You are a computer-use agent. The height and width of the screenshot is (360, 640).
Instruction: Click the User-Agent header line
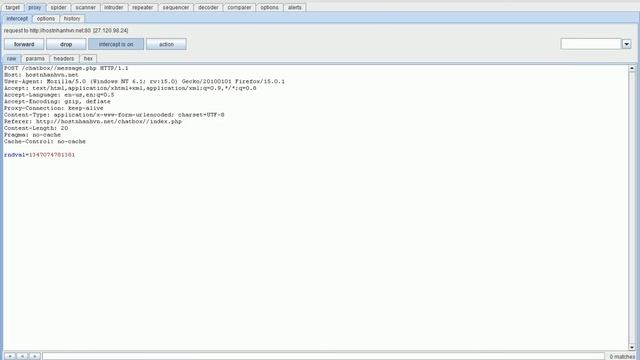click(x=144, y=82)
